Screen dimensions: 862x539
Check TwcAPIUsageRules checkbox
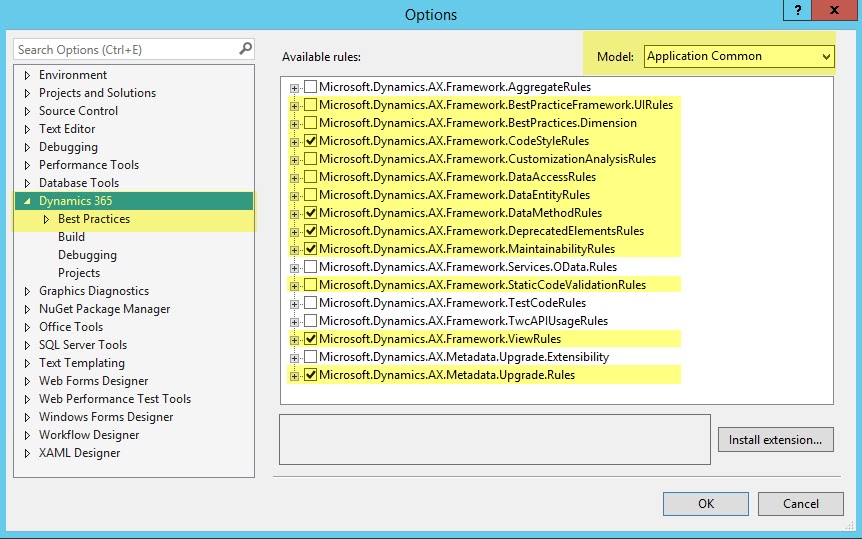311,321
